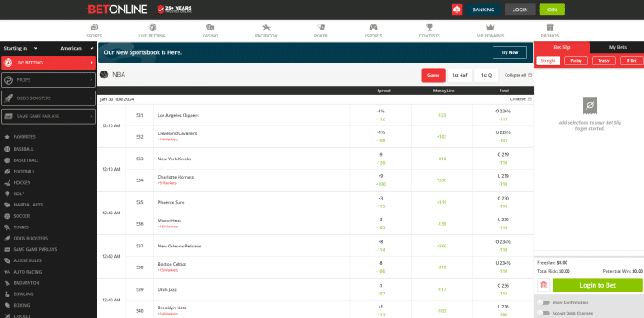Pick Los Angeles Clippers spread -1½ -112
Screen dimensions: 644x318
(x=380, y=115)
